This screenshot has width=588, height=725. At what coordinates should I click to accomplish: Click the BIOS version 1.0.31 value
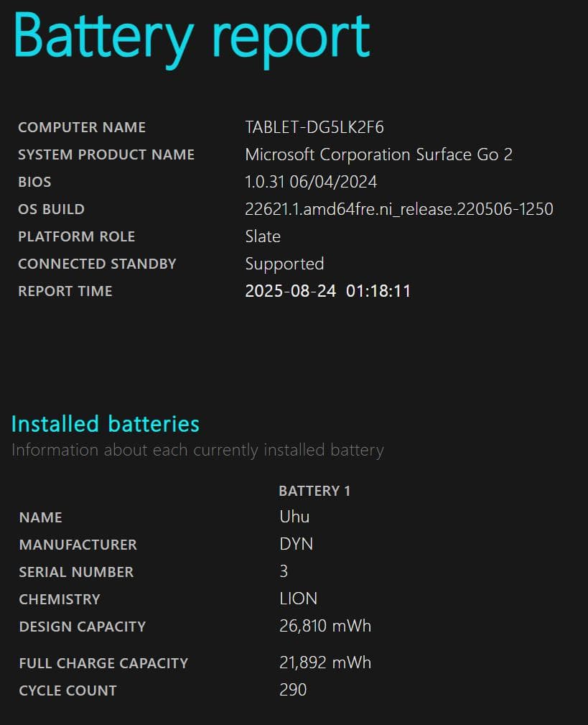pos(311,182)
